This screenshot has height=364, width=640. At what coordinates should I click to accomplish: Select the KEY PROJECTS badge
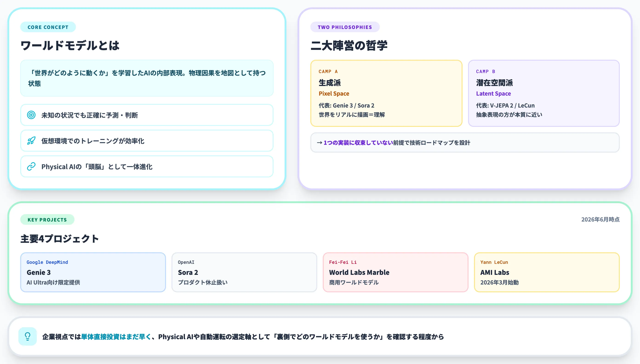click(x=47, y=219)
